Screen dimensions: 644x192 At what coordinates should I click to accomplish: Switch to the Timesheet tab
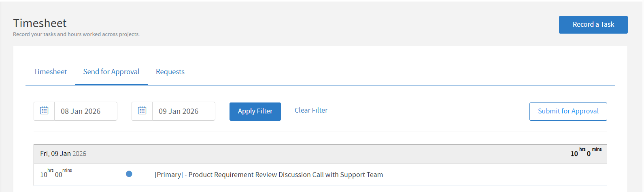click(x=50, y=72)
